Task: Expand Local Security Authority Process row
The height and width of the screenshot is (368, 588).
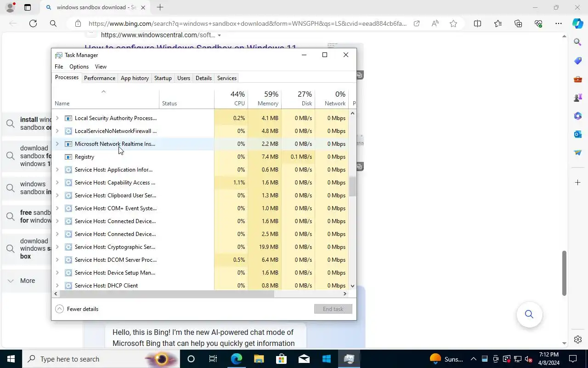Action: click(57, 118)
